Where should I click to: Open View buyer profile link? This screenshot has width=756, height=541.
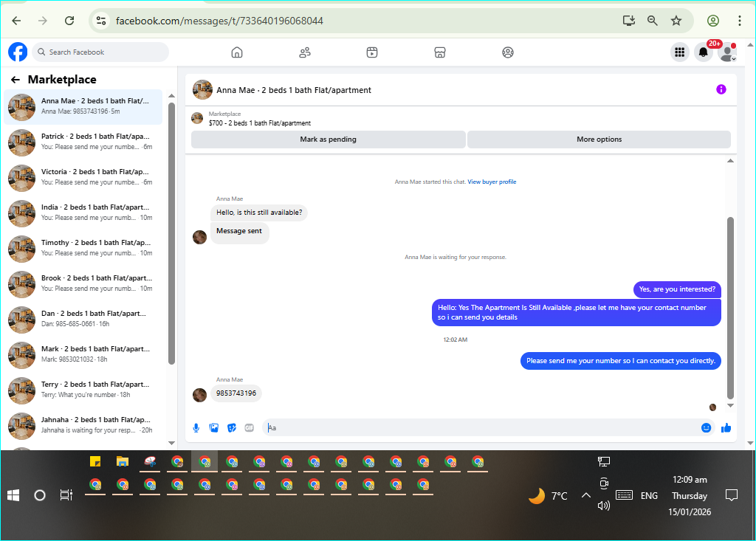[492, 182]
